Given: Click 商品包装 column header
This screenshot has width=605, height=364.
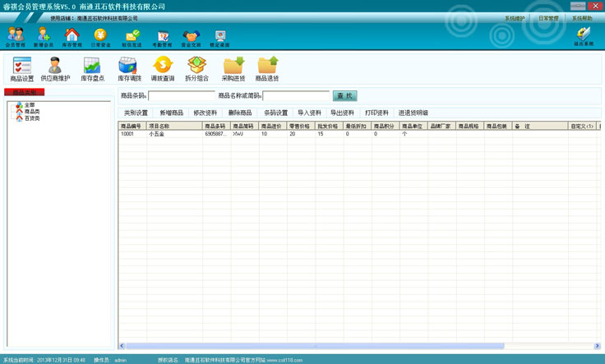Looking at the screenshot, I should (x=498, y=126).
